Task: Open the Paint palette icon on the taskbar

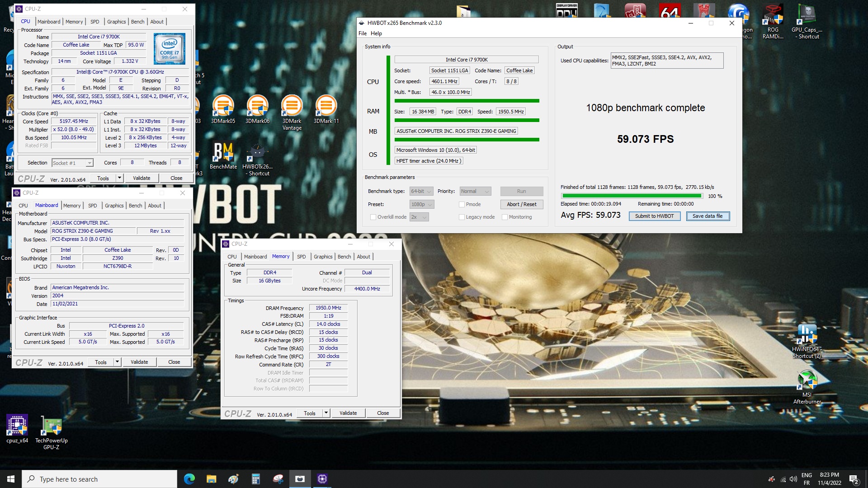Action: click(x=233, y=479)
